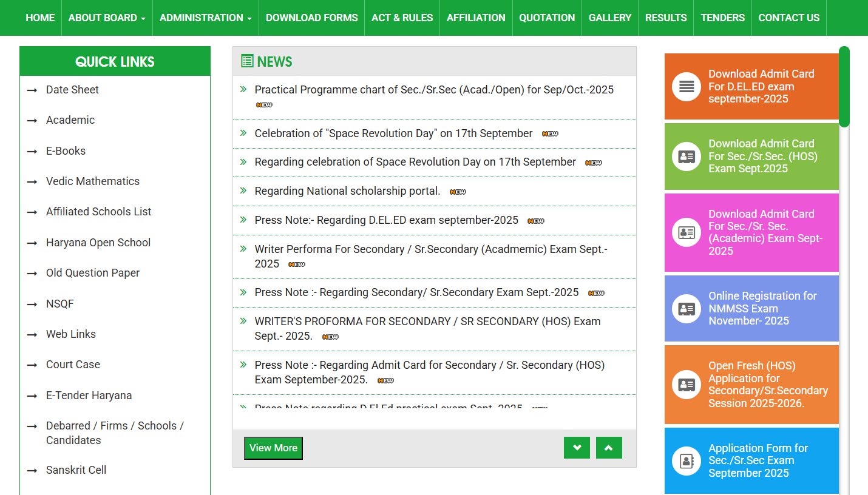
Task: Click the Application Form address book icon
Action: [x=687, y=461]
